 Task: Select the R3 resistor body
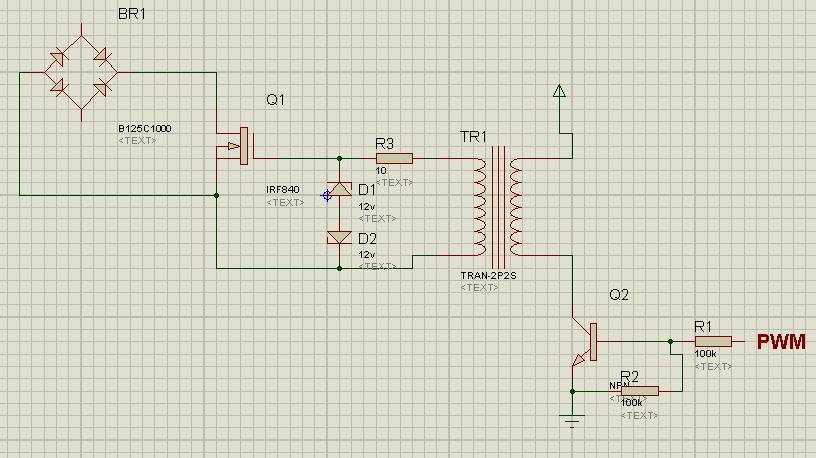pyautogui.click(x=394, y=158)
